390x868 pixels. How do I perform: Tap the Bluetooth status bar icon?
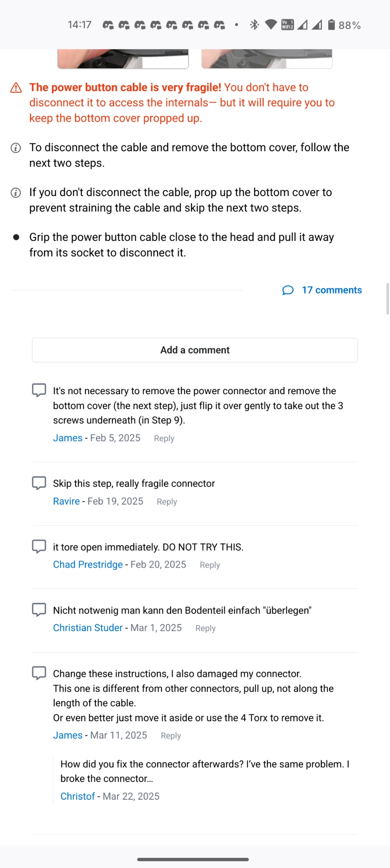(254, 25)
